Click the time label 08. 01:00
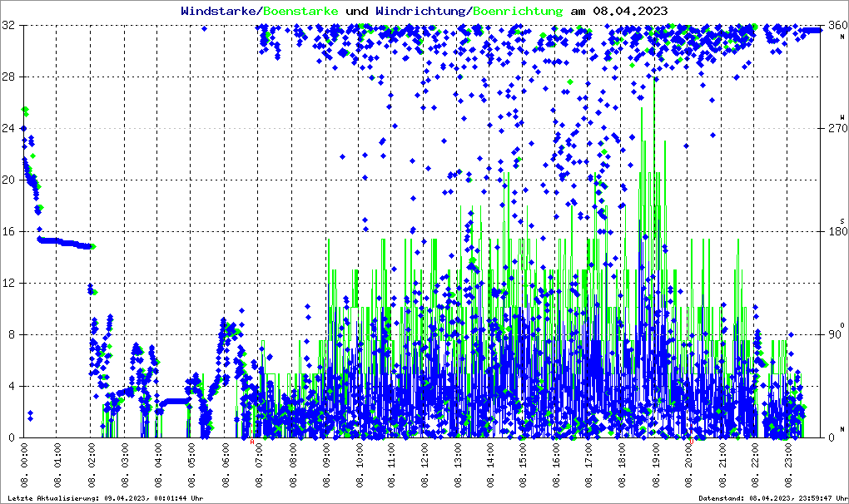The width and height of the screenshot is (849, 504). [57, 466]
